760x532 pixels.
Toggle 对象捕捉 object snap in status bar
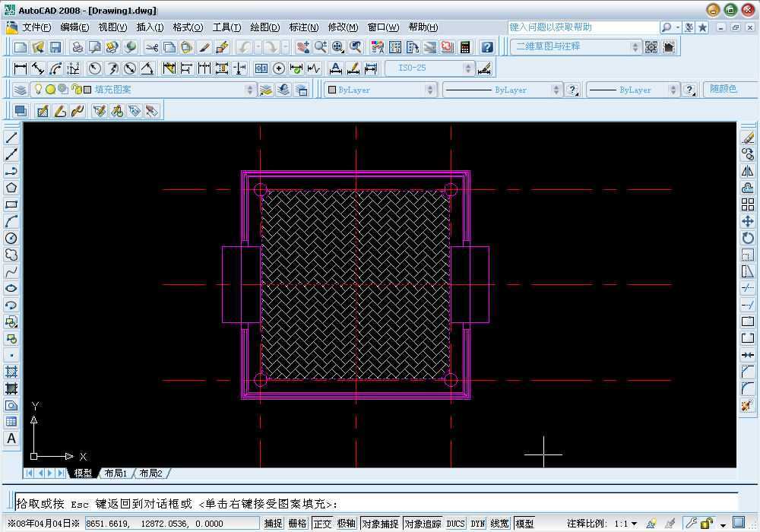click(381, 524)
